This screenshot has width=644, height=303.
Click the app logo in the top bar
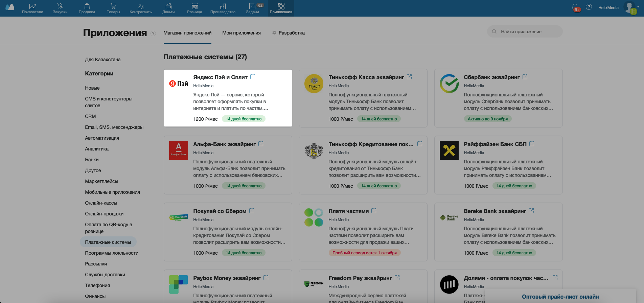[10, 7]
